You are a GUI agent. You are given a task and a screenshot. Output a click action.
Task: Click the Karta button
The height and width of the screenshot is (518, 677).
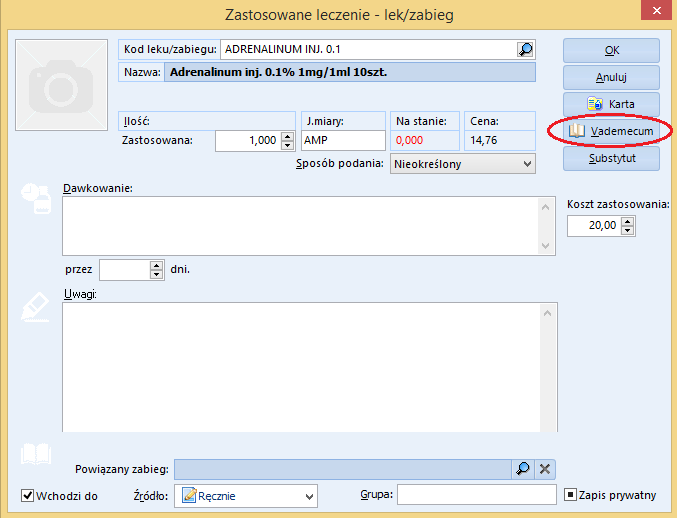click(x=611, y=104)
